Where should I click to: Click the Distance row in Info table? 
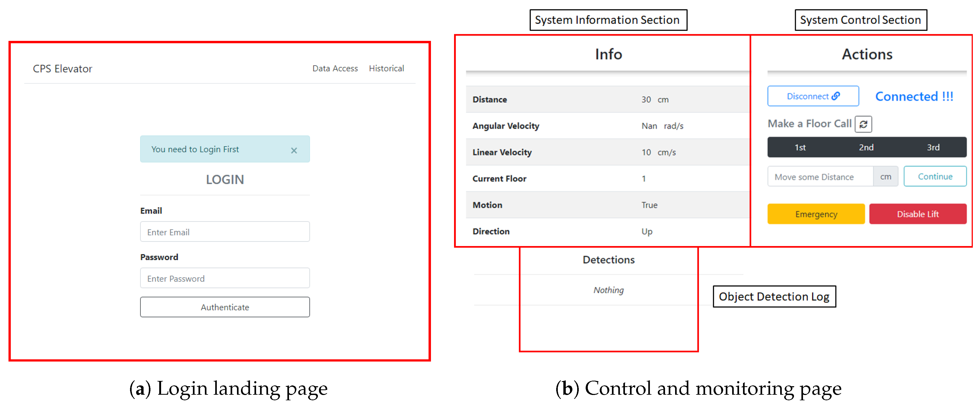(607, 100)
